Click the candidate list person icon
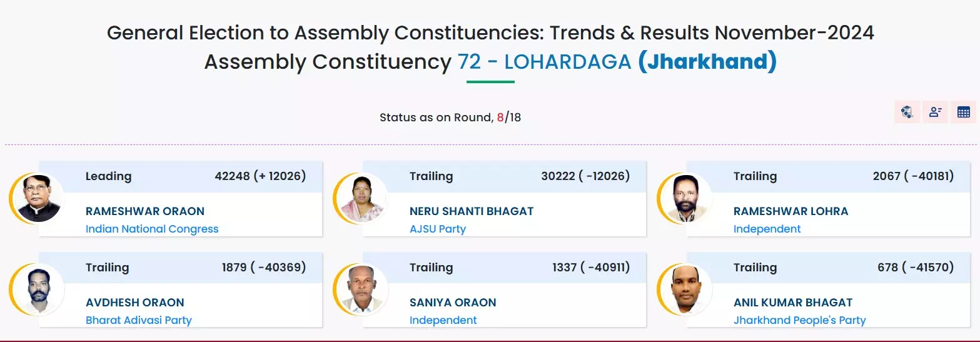Viewport: 980px width, 342px height. 935,113
